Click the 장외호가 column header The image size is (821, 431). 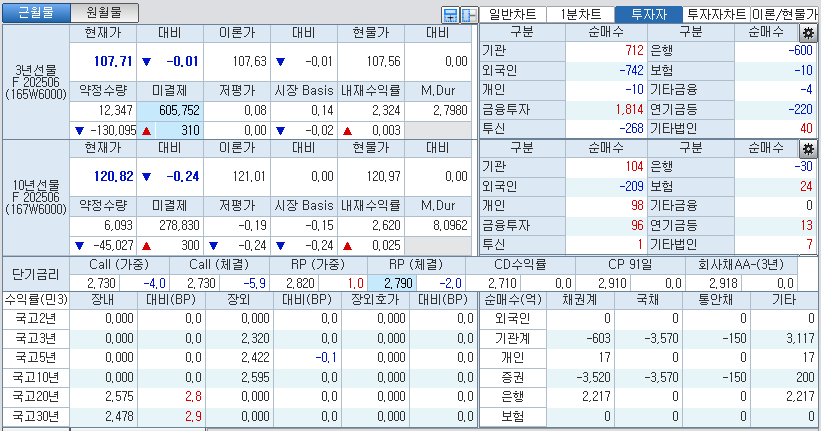pos(375,300)
